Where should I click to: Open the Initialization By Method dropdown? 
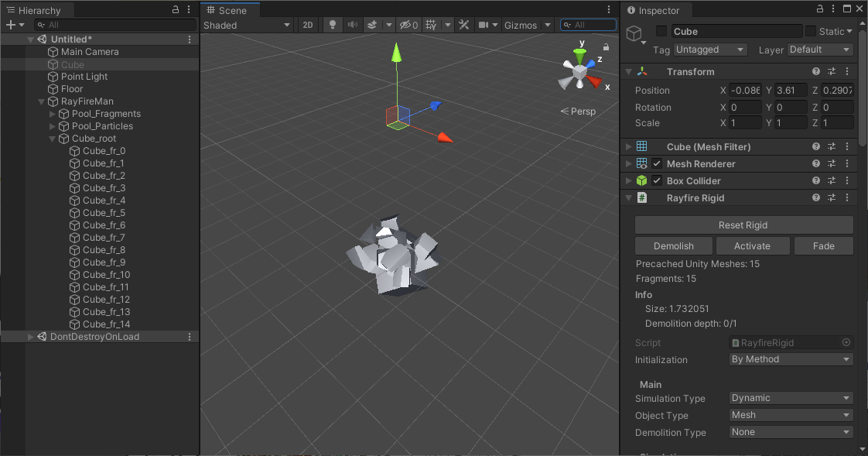point(791,359)
